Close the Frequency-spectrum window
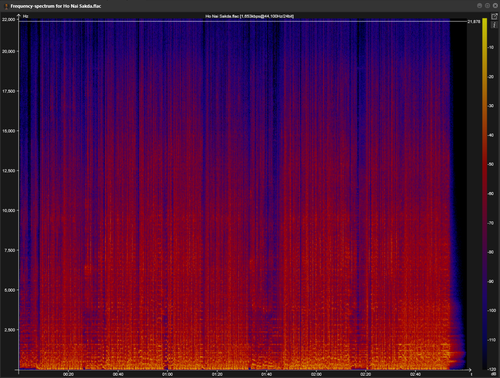500x378 pixels. [495, 6]
